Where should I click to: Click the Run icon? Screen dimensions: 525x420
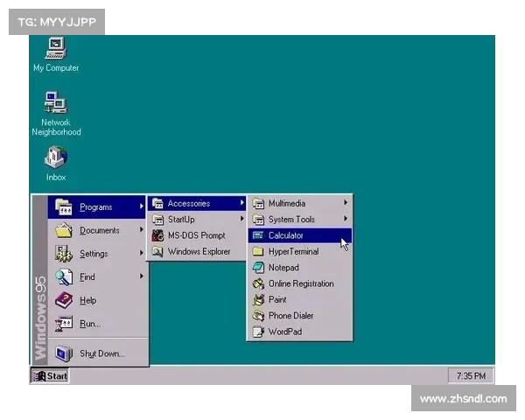click(x=64, y=324)
